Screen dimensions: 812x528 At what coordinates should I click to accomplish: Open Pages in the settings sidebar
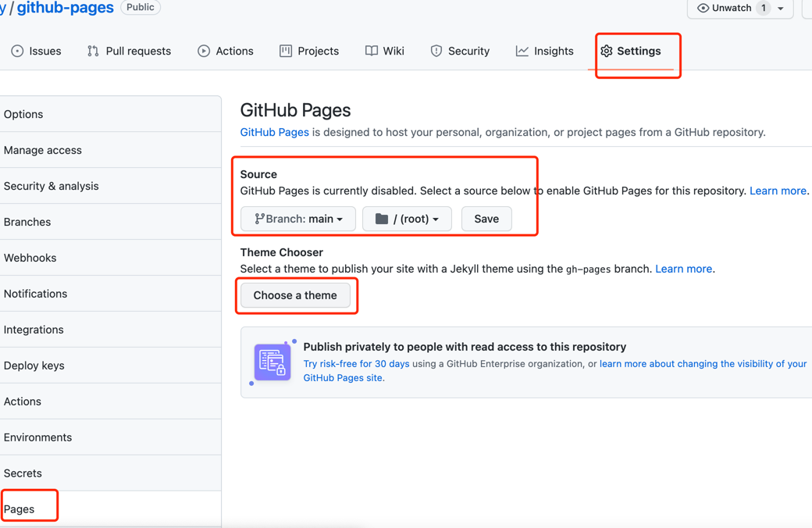[20, 509]
